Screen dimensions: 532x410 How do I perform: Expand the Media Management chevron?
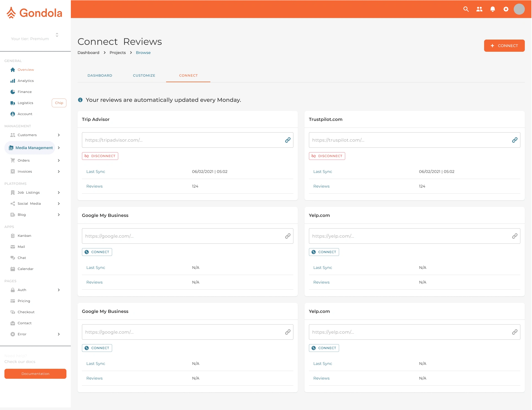[59, 148]
